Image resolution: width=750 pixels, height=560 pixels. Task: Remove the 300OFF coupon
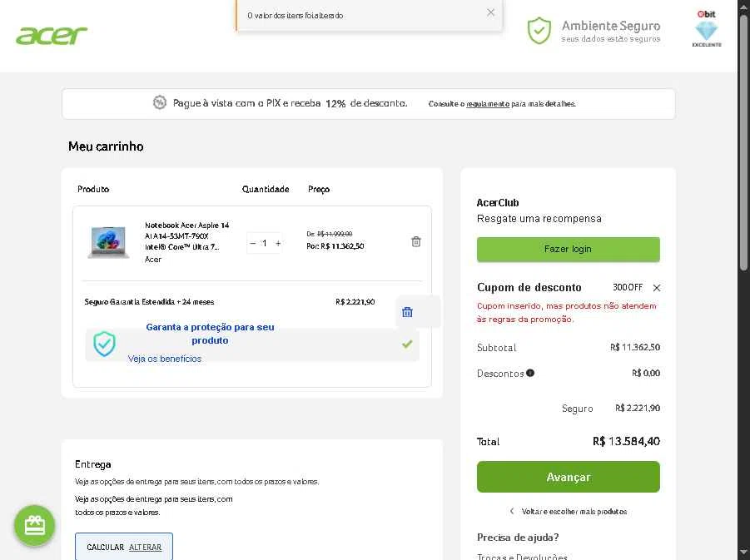(657, 288)
